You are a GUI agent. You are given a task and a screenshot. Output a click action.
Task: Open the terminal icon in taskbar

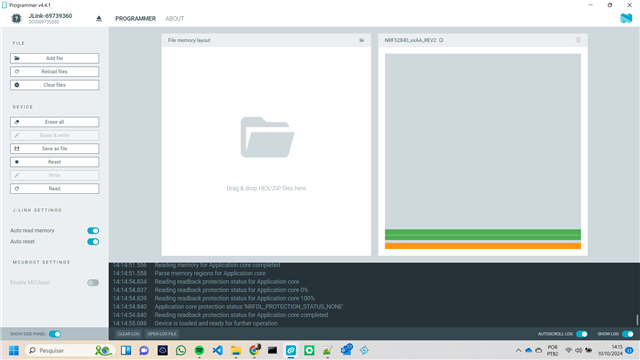click(x=273, y=350)
